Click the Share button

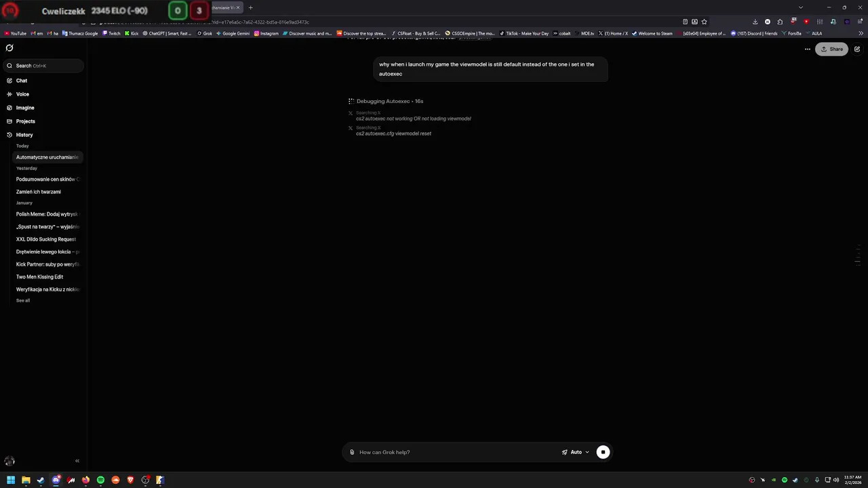(x=831, y=49)
